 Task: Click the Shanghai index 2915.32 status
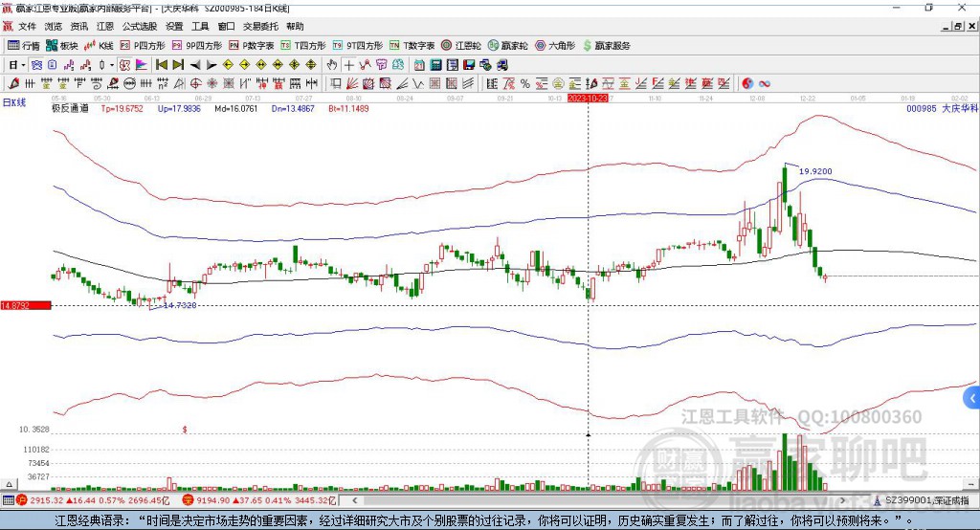click(93, 500)
